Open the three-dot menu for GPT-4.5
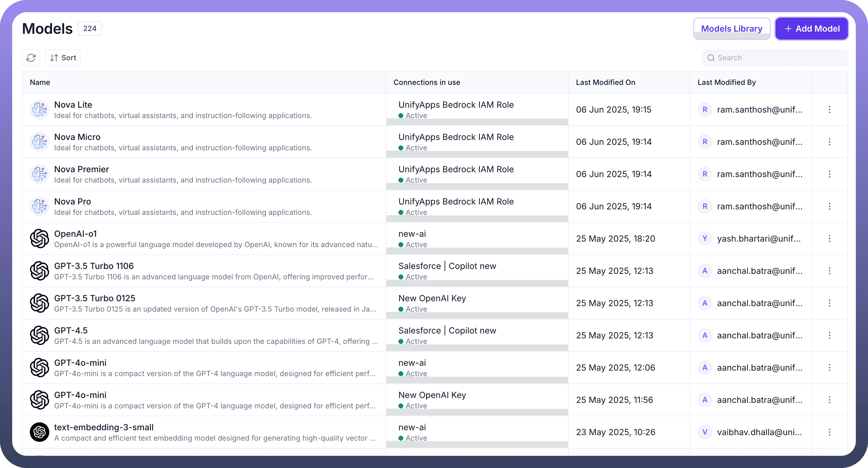868x468 pixels. coord(830,335)
